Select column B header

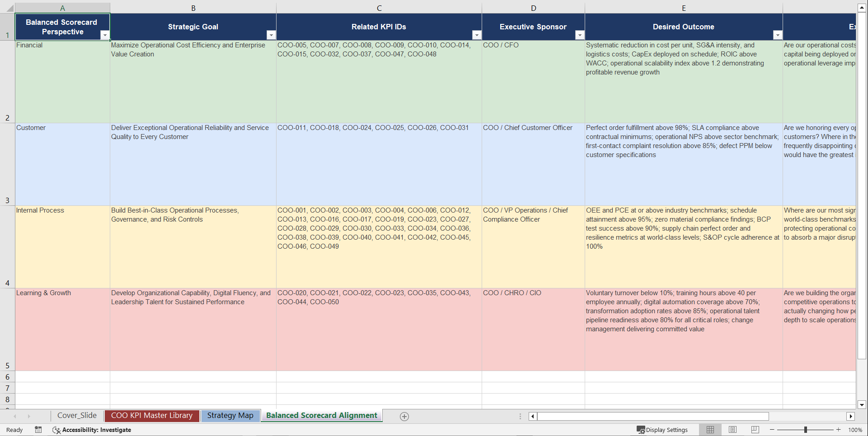(x=193, y=8)
